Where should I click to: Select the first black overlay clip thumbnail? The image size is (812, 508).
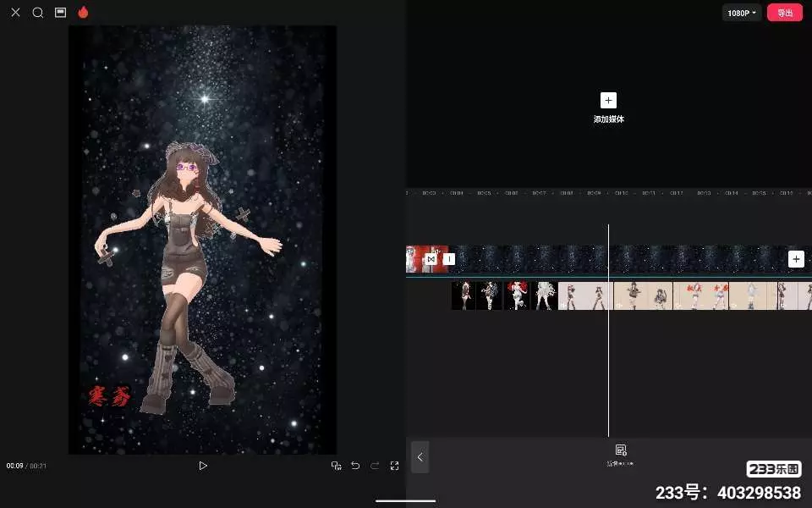(x=464, y=295)
